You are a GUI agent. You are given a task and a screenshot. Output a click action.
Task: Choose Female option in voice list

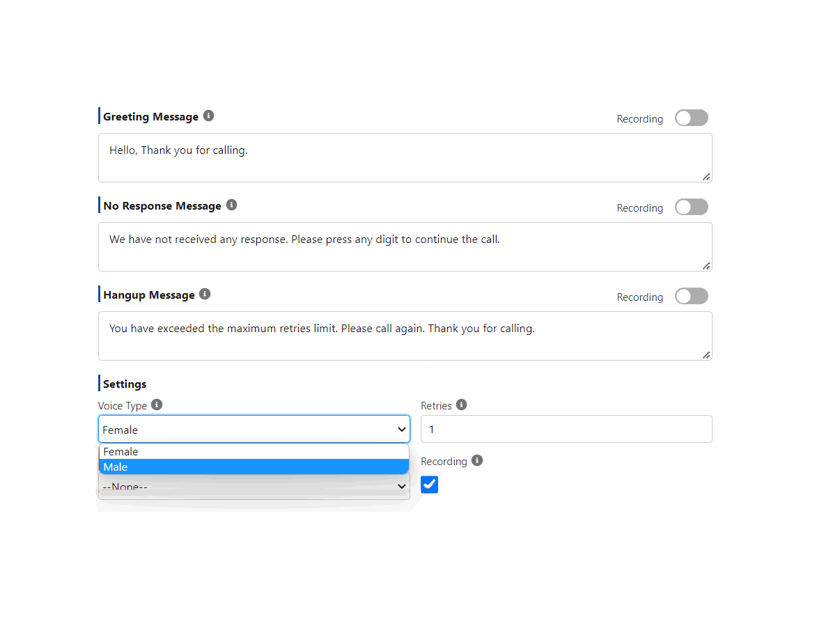click(254, 452)
